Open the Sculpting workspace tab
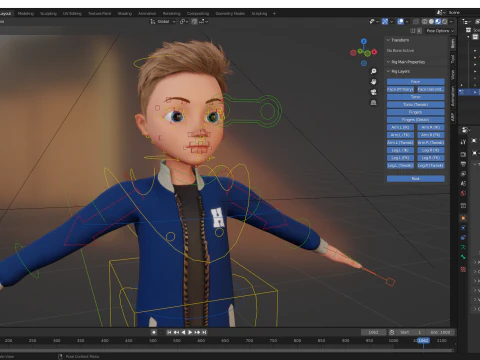 [x=48, y=14]
